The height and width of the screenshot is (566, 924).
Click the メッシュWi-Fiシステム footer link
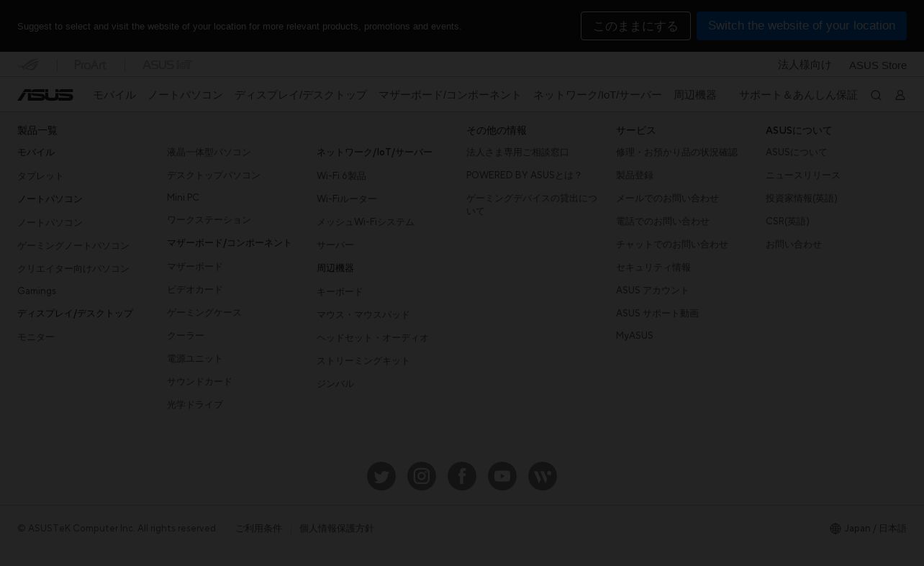366,222
